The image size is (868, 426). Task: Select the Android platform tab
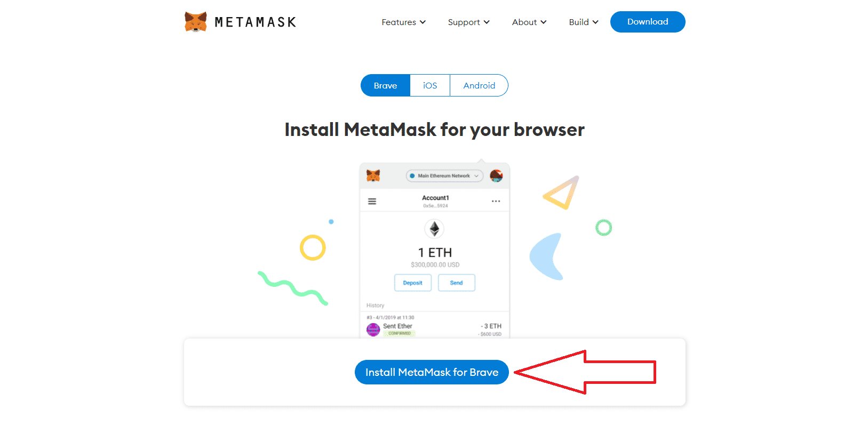click(479, 85)
